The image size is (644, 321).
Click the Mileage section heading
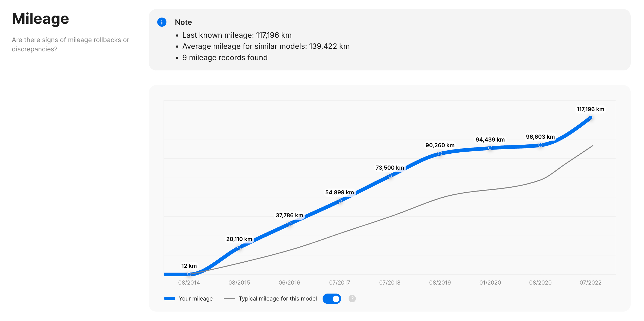coord(40,19)
